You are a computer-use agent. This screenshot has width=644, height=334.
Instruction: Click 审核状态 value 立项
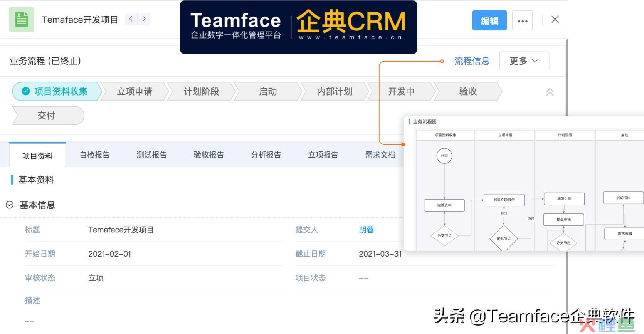coord(96,278)
